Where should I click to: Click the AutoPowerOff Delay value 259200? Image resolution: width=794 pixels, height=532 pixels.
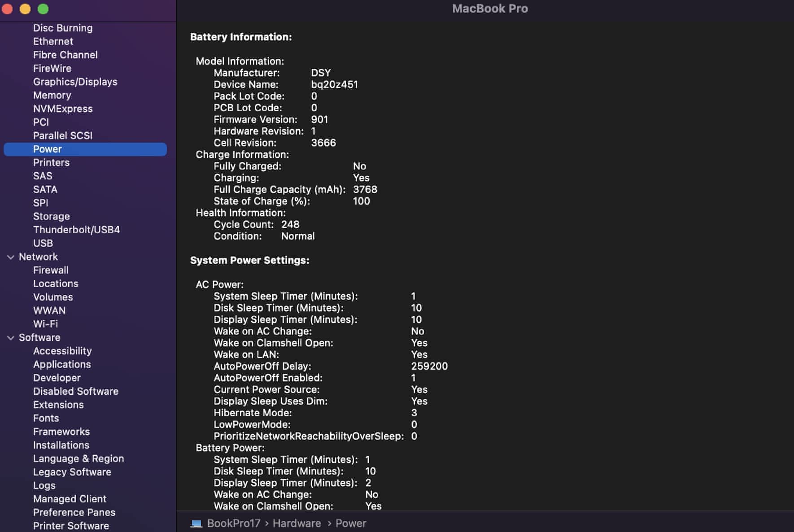[x=429, y=366]
